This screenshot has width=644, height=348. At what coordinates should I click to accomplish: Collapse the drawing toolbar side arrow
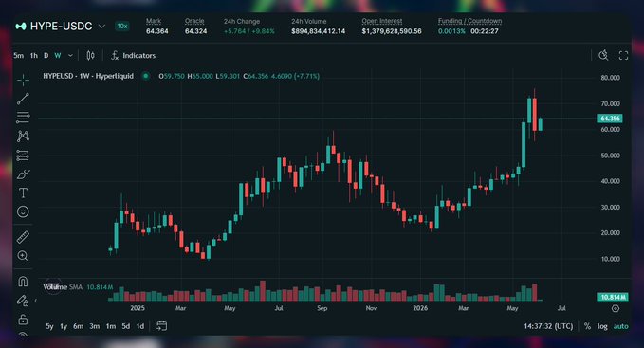36,301
